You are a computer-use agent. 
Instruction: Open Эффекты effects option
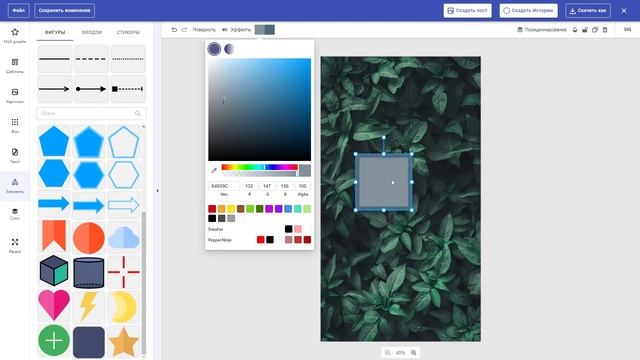click(x=236, y=30)
